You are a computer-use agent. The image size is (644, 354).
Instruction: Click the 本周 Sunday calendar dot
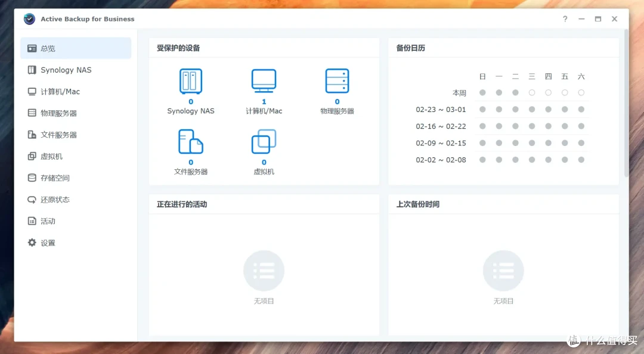482,93
